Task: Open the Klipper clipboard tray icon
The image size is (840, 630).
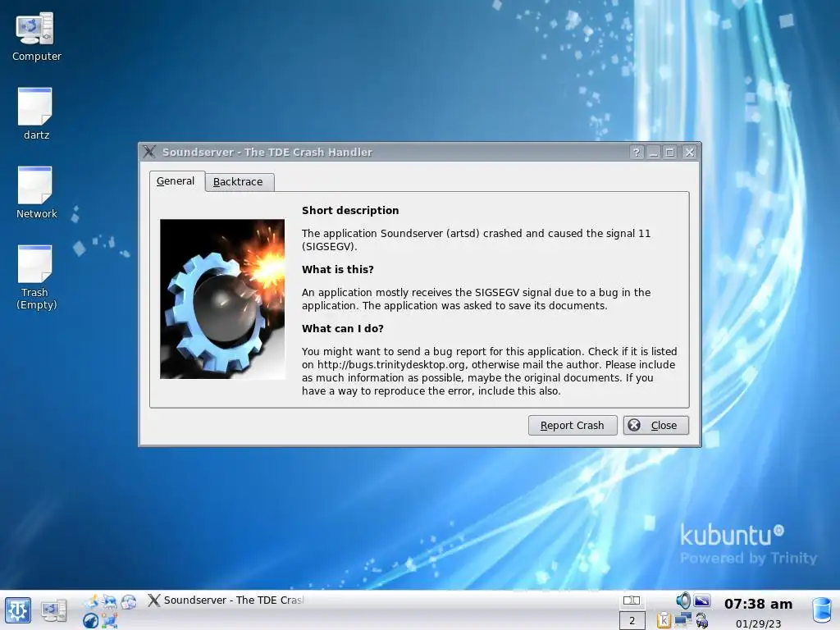Action: [x=664, y=620]
